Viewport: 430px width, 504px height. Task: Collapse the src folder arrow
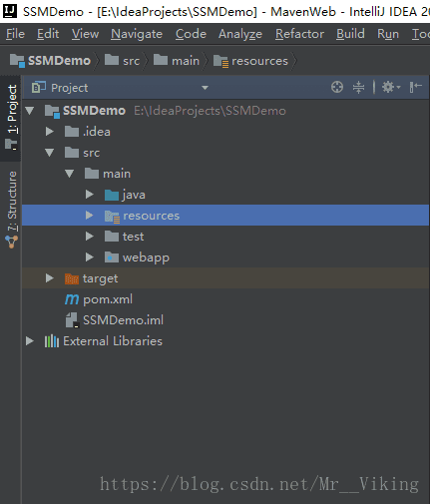50,153
